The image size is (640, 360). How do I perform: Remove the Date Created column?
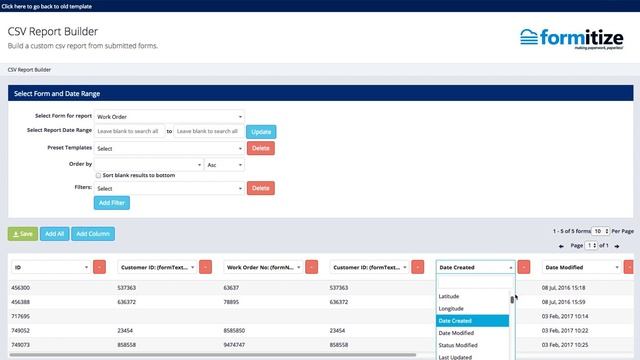click(x=524, y=267)
